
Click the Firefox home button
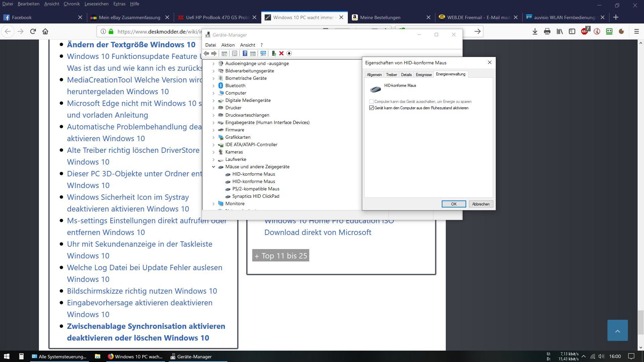pyautogui.click(x=45, y=32)
